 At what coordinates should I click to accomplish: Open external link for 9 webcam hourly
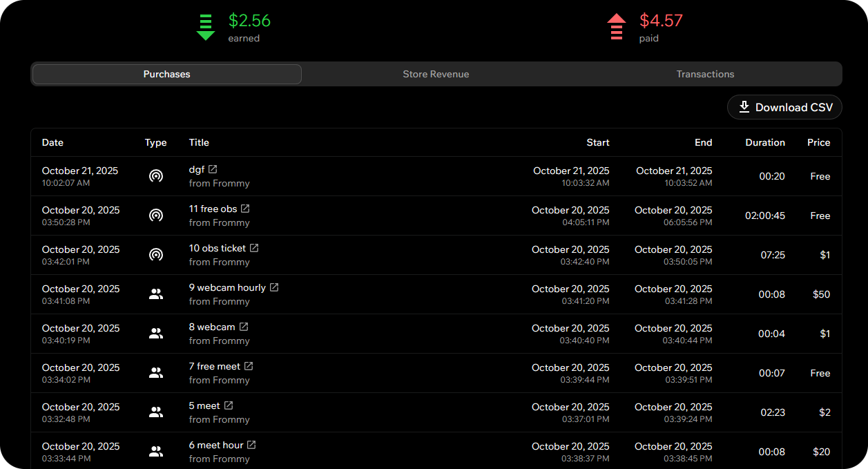274,287
